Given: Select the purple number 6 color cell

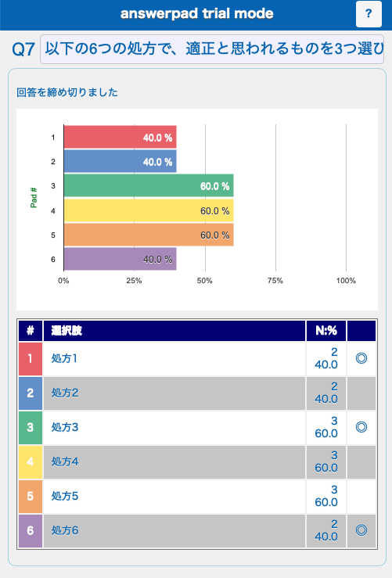Looking at the screenshot, I should pos(31,531).
